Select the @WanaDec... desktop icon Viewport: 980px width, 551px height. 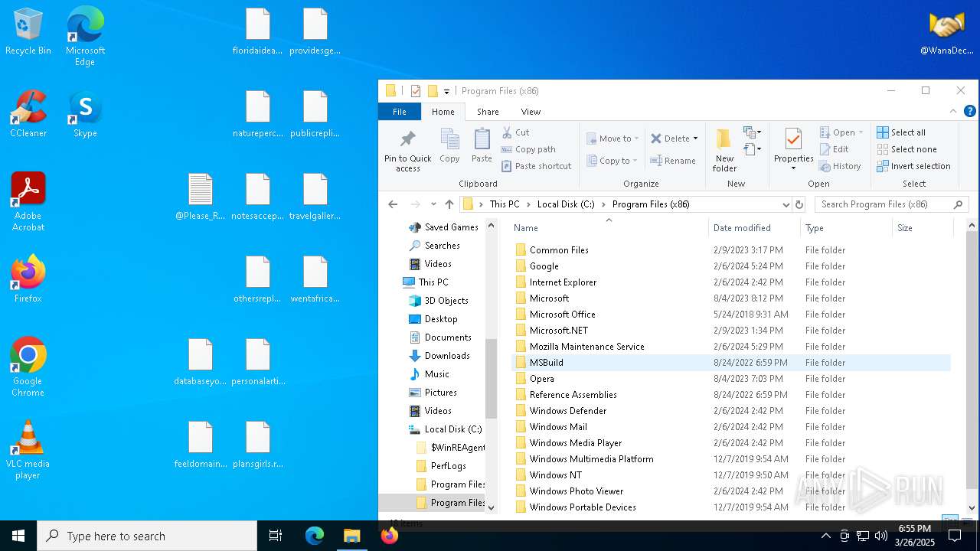point(947,33)
